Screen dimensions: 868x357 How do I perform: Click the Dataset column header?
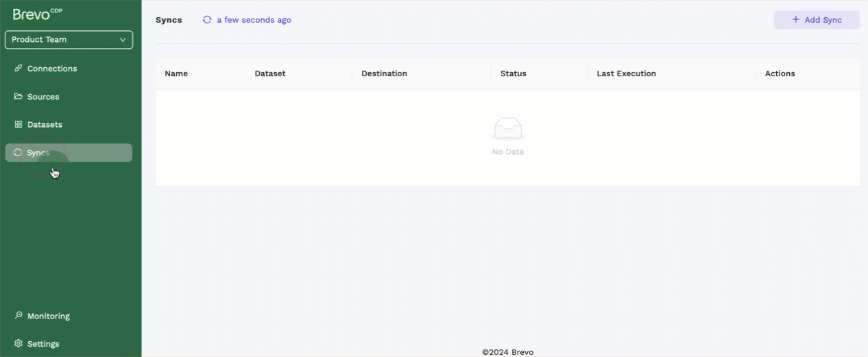[x=269, y=73]
